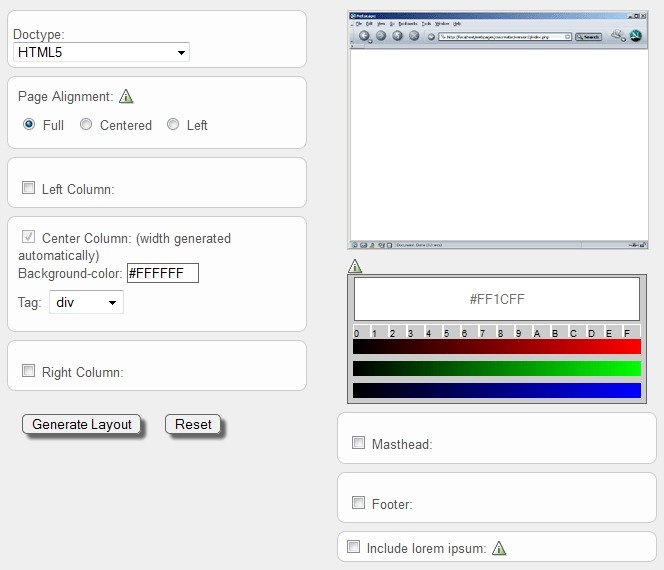Click the #FF1CFF color preview box
Screen dimensions: 664x570
497,299
